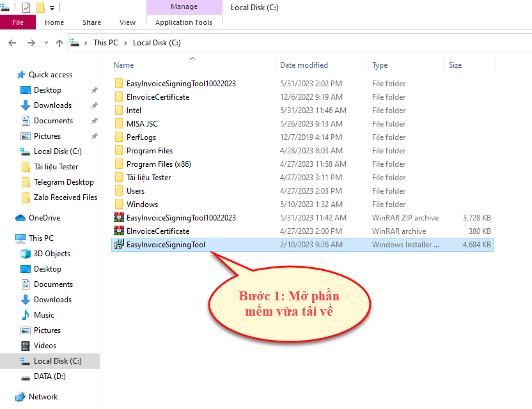Select DATA (D:) drive in sidebar
This screenshot has height=409, width=532.
49,376
